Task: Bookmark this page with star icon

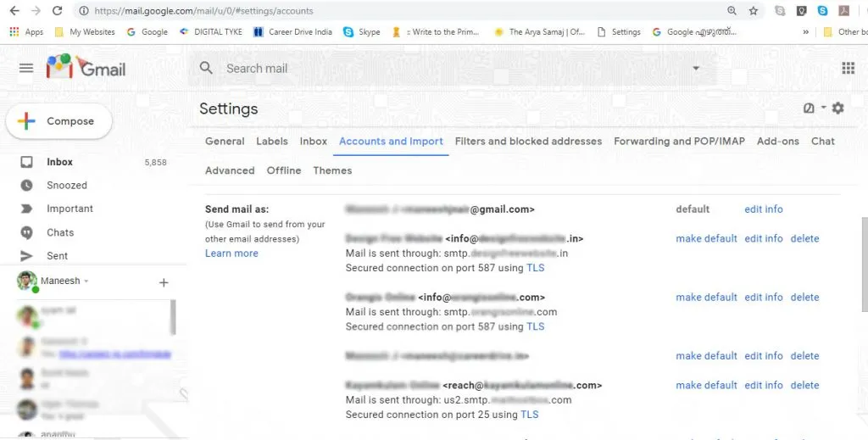Action: pos(754,10)
